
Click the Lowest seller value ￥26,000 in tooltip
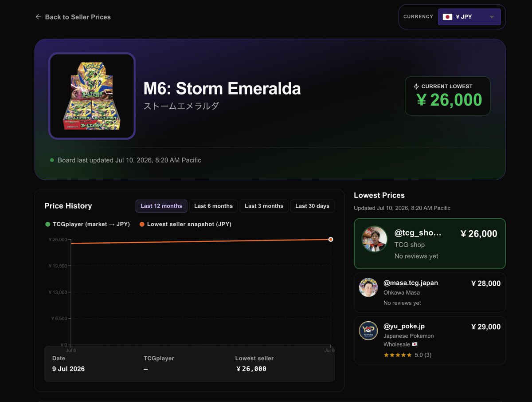pos(251,369)
